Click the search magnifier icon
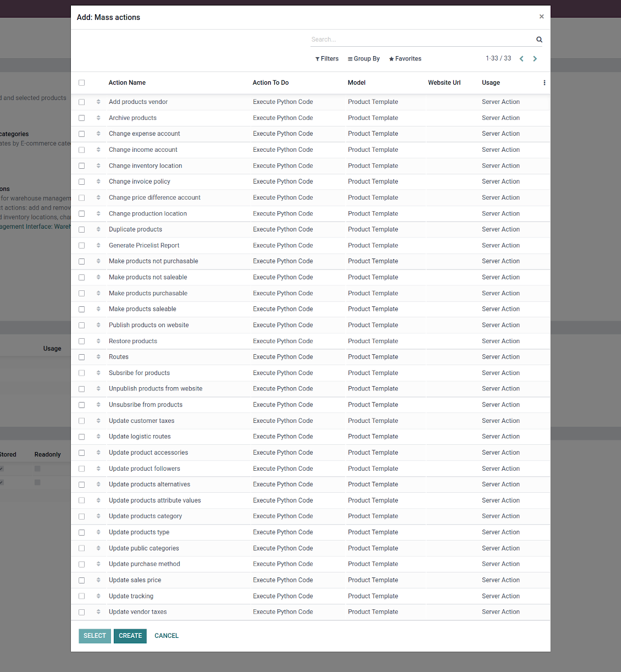The image size is (621, 672). coord(539,40)
